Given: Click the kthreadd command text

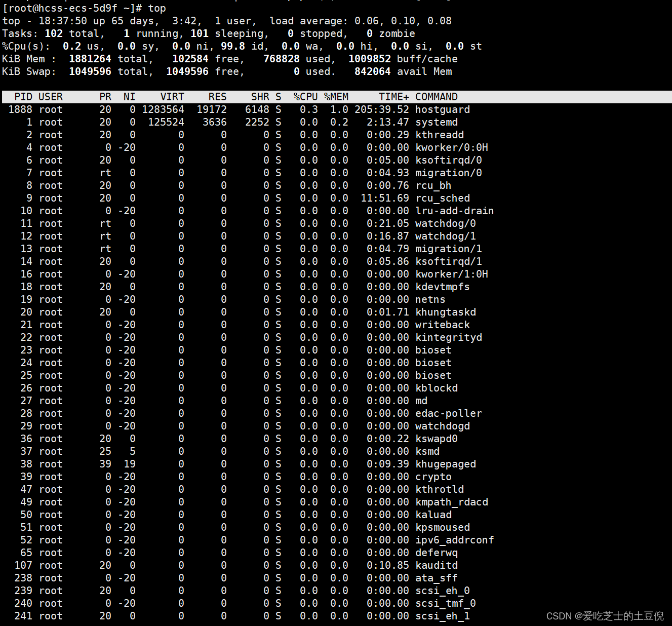Looking at the screenshot, I should tap(440, 135).
